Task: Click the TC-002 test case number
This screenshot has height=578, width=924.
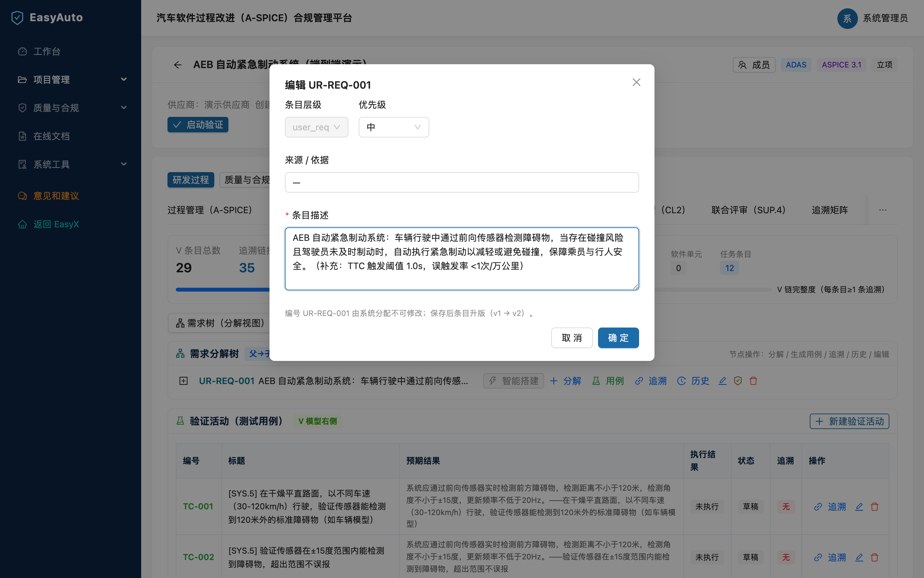Action: (x=198, y=557)
